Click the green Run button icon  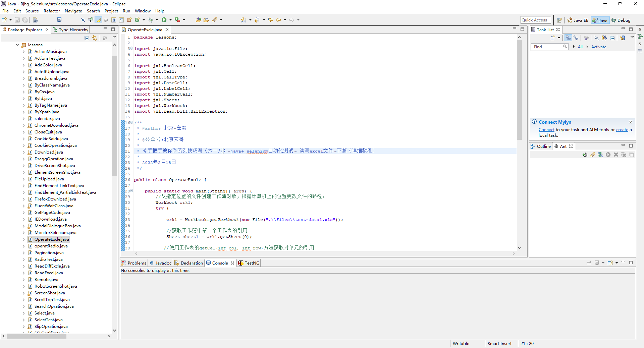click(x=164, y=20)
